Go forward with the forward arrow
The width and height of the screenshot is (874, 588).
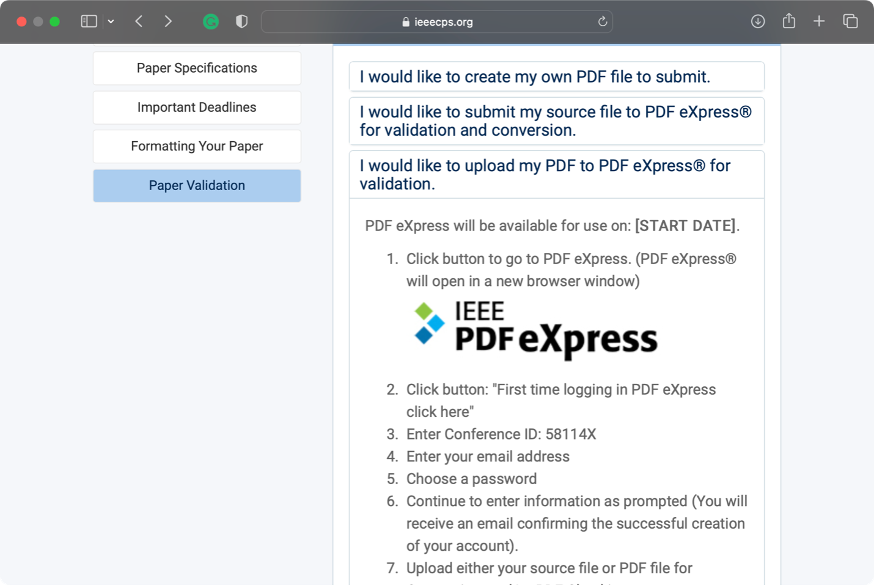(168, 21)
